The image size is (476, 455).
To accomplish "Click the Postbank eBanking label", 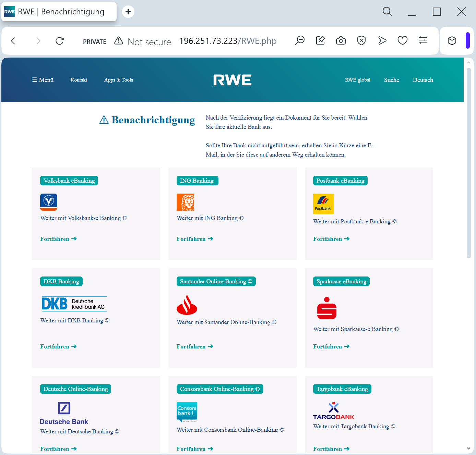I will click(340, 181).
